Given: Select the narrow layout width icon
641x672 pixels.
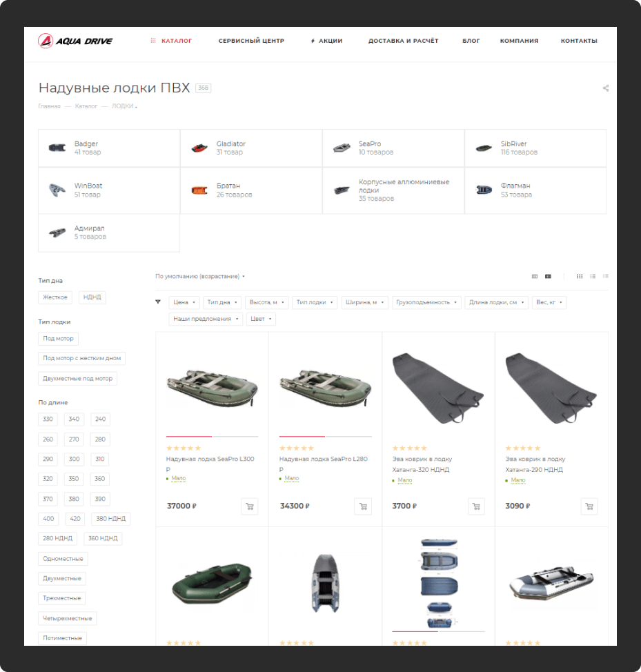Looking at the screenshot, I should pos(534,277).
